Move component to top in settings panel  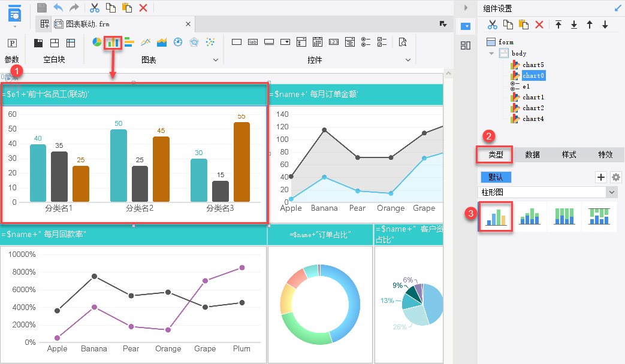click(558, 25)
